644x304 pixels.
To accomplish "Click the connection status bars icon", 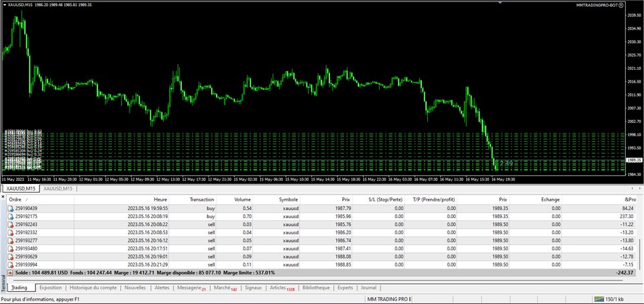I will pos(599,299).
